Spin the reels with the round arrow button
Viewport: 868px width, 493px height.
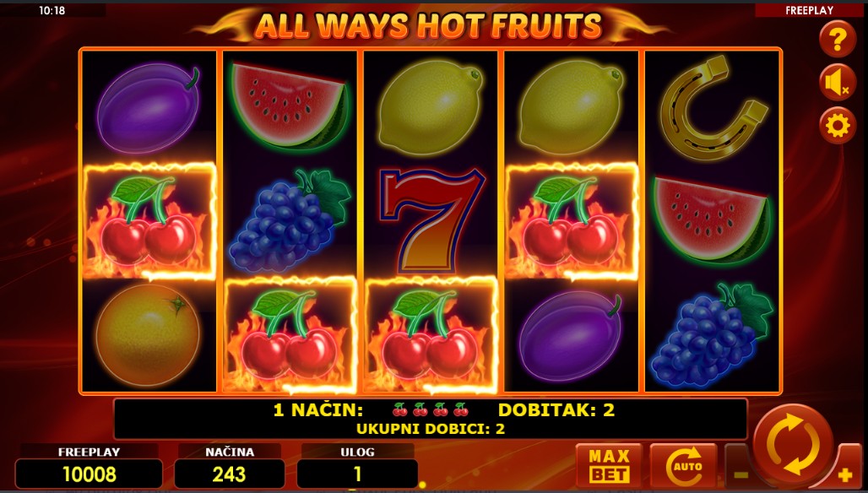(x=793, y=444)
